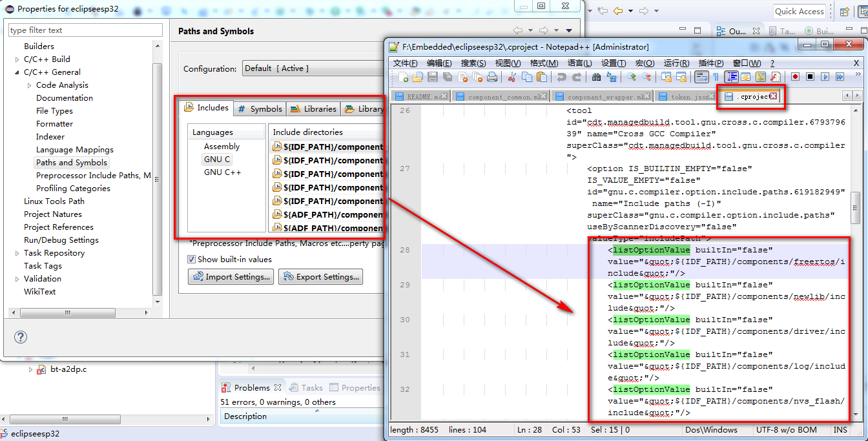Click the Notepad++ vertical scrollbar thumb
The width and height of the screenshot is (868, 441).
coord(855,208)
